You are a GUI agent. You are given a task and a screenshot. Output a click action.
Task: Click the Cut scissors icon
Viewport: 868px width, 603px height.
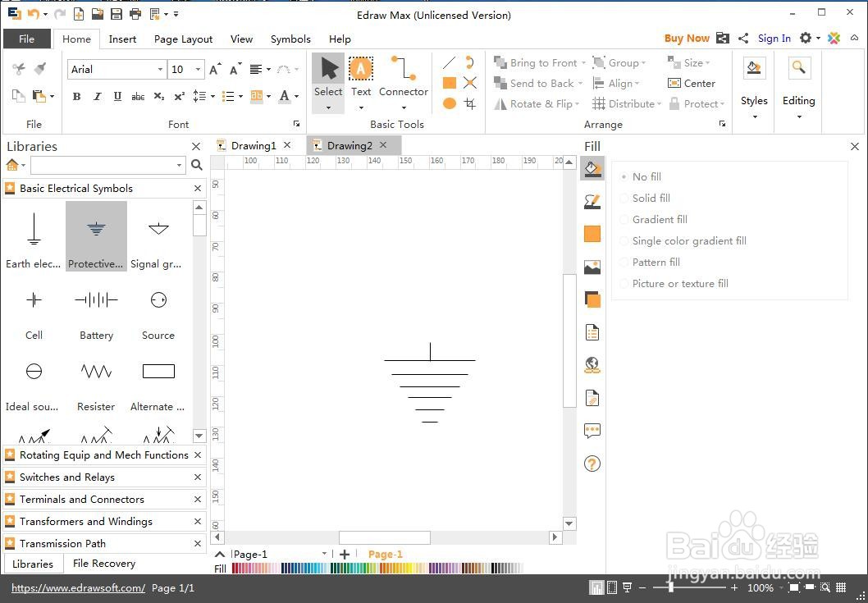[19, 69]
